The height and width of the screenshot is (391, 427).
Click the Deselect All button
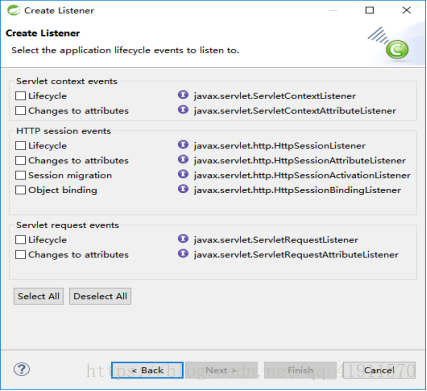coord(100,296)
